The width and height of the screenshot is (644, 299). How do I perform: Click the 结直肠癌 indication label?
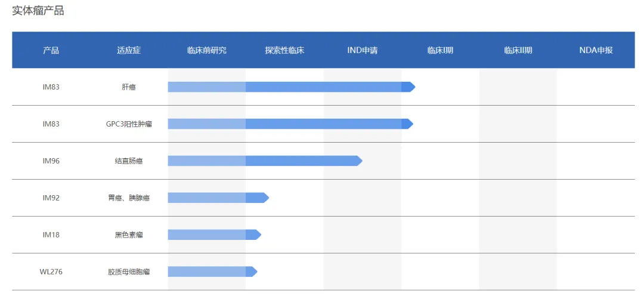tap(129, 161)
